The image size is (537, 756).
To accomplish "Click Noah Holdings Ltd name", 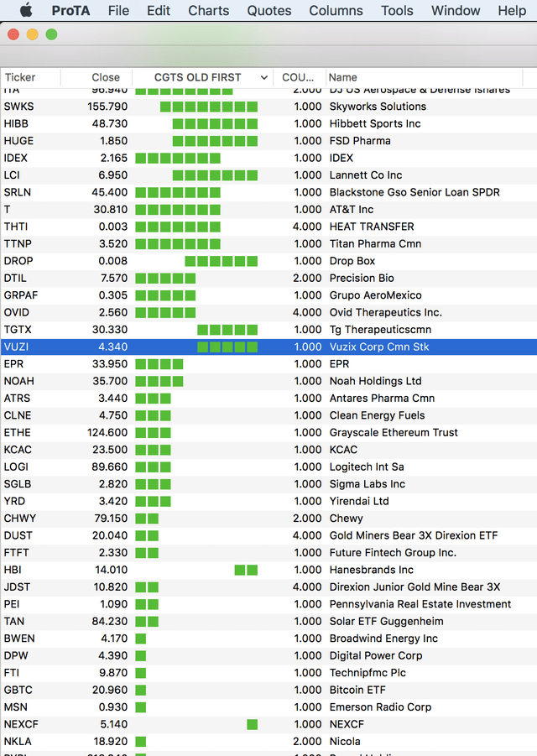I will click(376, 382).
